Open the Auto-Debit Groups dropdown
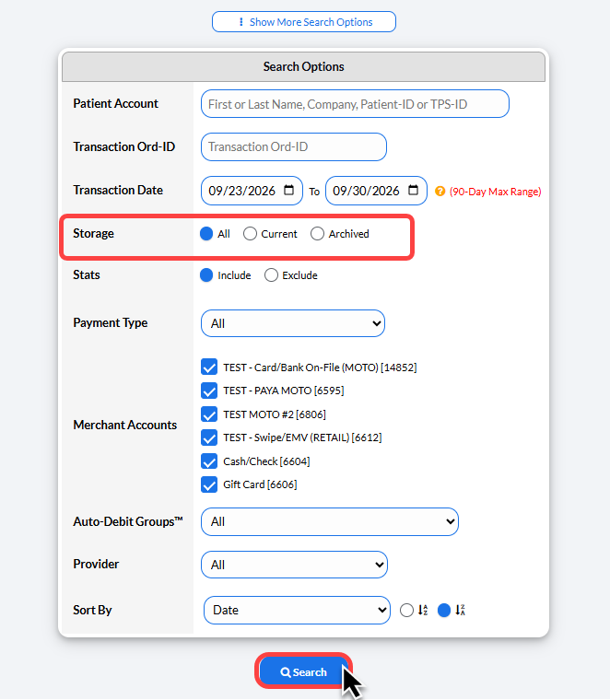This screenshot has width=610, height=700. click(330, 521)
